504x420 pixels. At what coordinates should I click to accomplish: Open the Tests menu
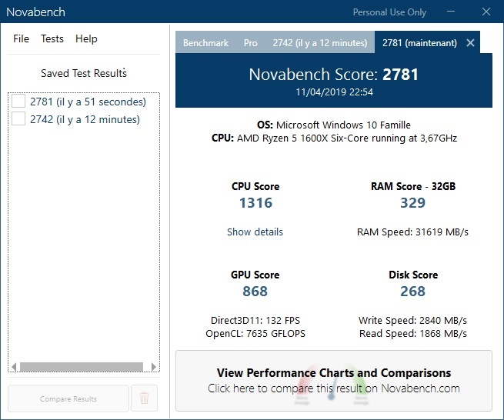(x=52, y=39)
